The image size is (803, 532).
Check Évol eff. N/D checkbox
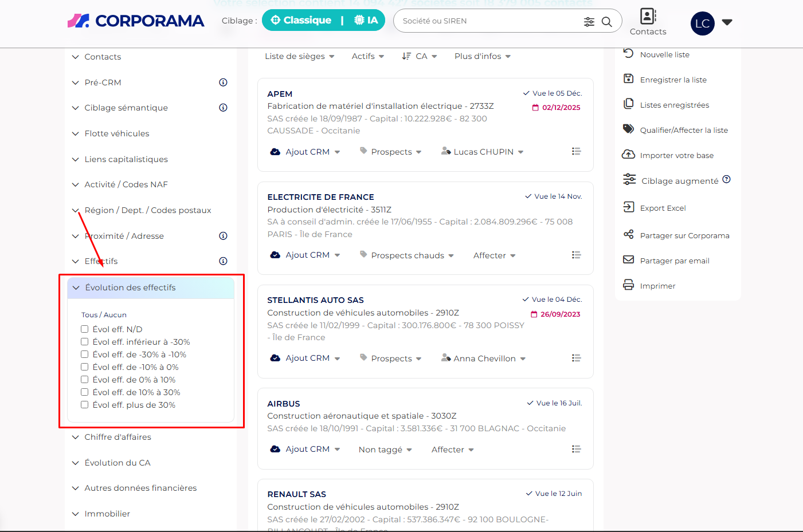tap(85, 329)
